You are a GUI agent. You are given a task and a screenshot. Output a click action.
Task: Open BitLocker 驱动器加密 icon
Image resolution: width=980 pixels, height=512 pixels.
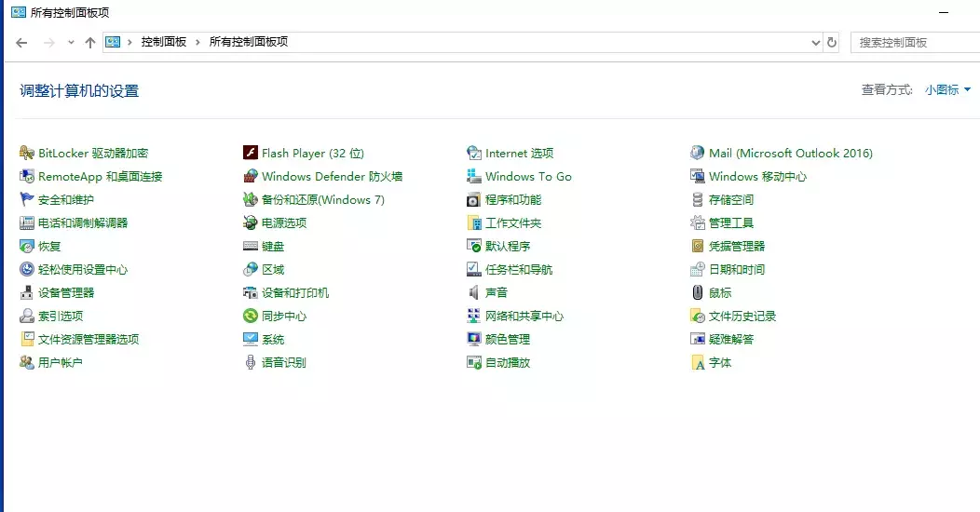(27, 153)
